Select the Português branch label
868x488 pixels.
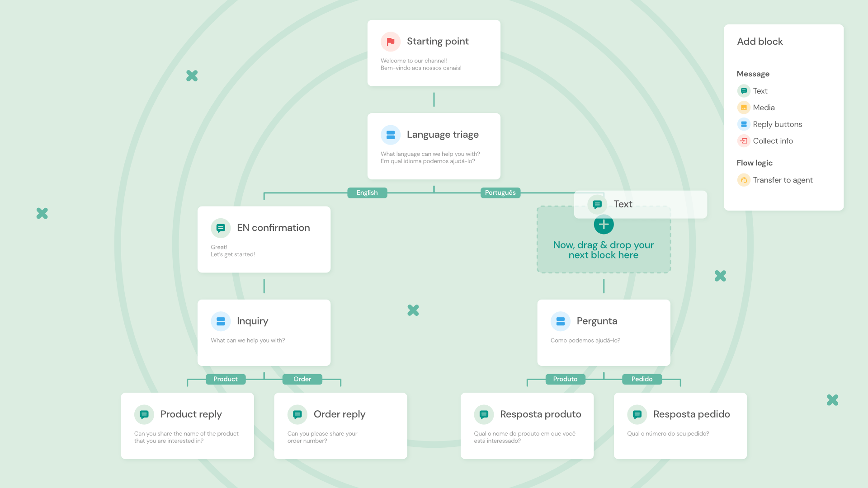click(x=500, y=193)
